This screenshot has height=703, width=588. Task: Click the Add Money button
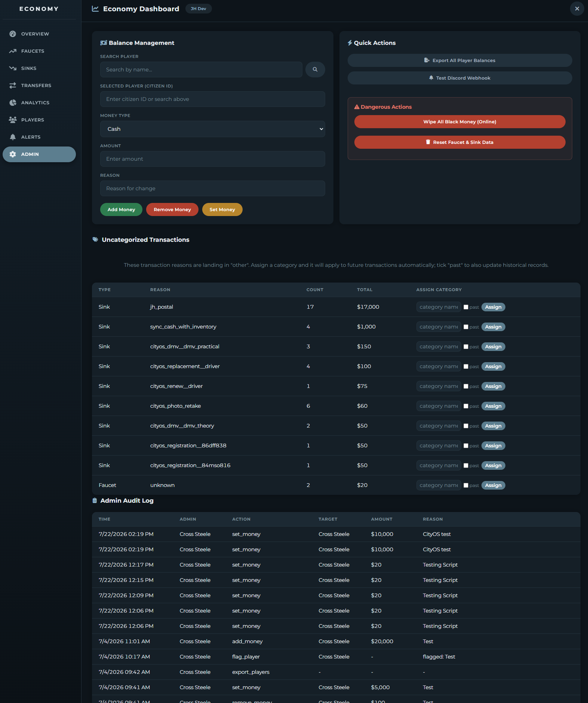coord(121,210)
